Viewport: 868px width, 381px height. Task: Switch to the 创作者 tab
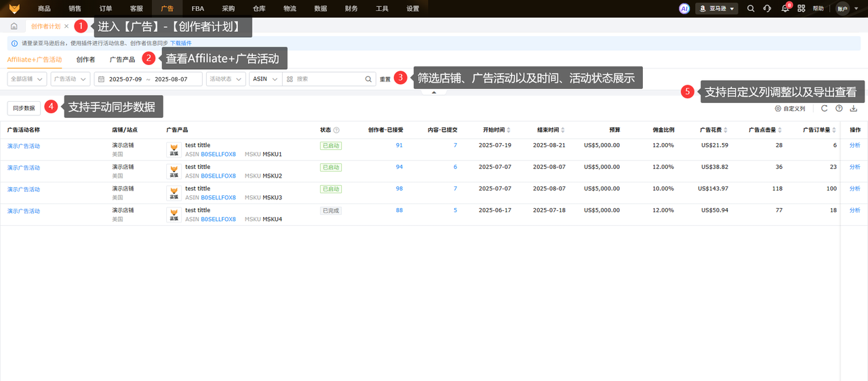[x=85, y=59]
